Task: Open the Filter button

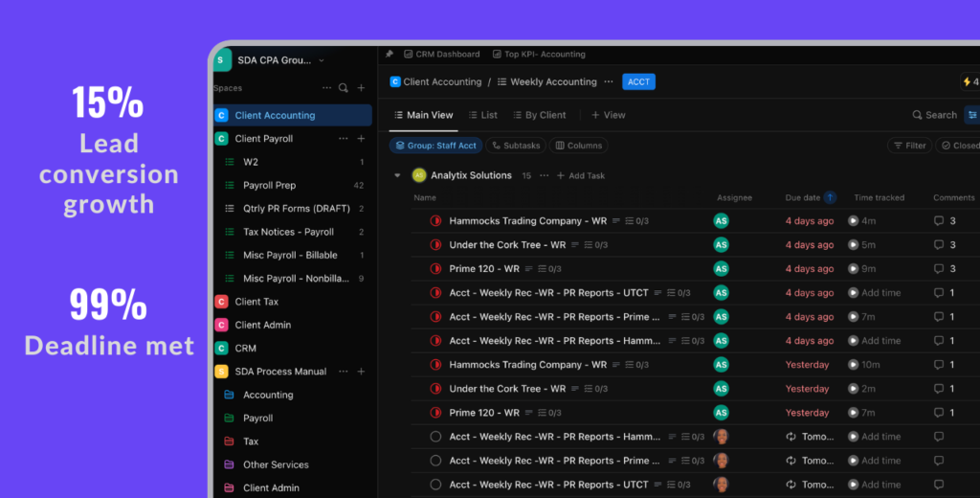Action: click(909, 146)
